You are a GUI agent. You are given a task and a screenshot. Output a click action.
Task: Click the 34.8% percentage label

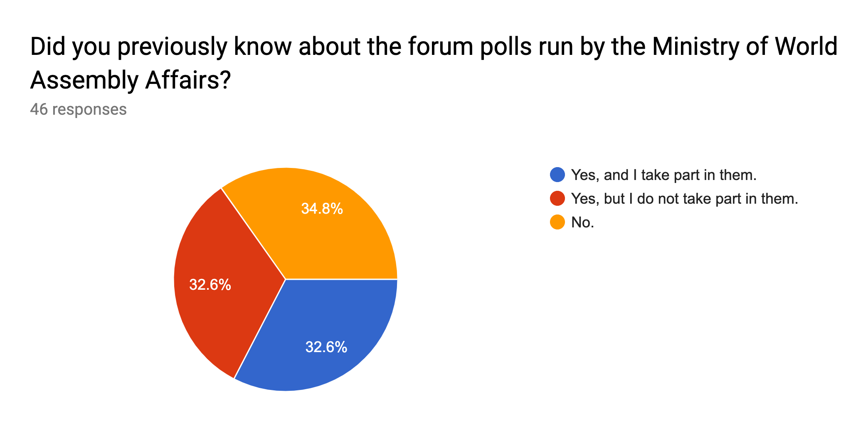pyautogui.click(x=322, y=208)
